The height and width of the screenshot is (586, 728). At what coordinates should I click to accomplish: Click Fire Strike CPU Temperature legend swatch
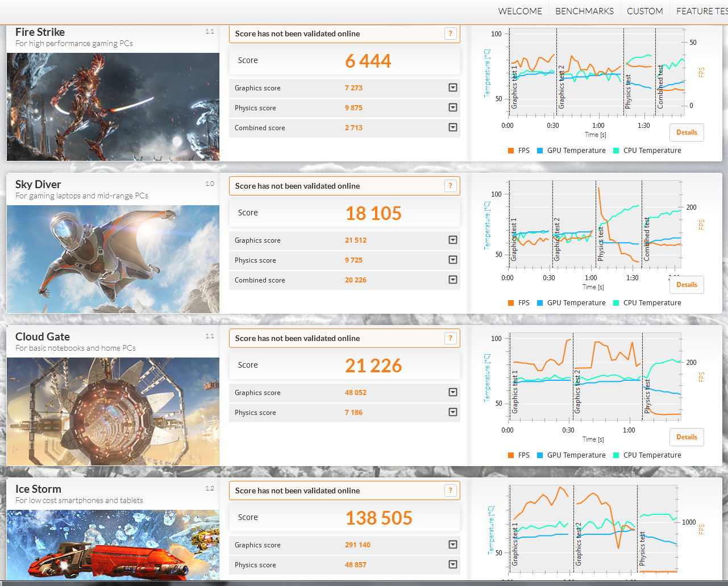(616, 151)
